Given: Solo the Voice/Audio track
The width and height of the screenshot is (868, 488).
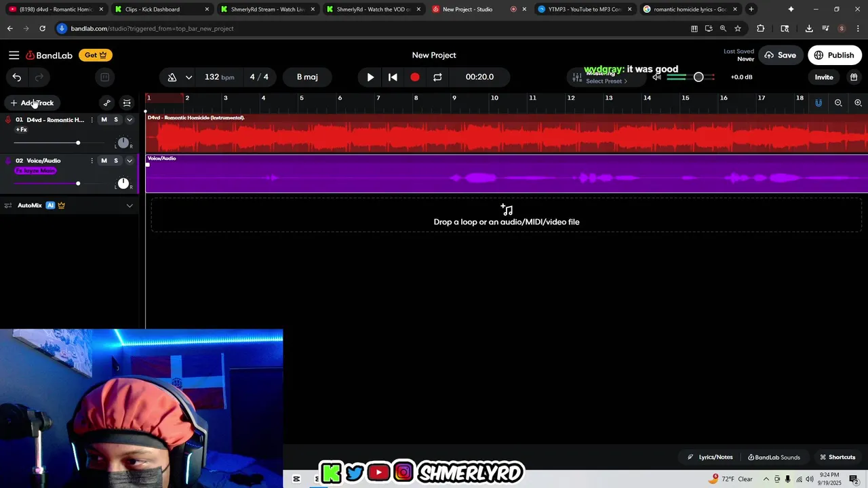Looking at the screenshot, I should point(116,161).
